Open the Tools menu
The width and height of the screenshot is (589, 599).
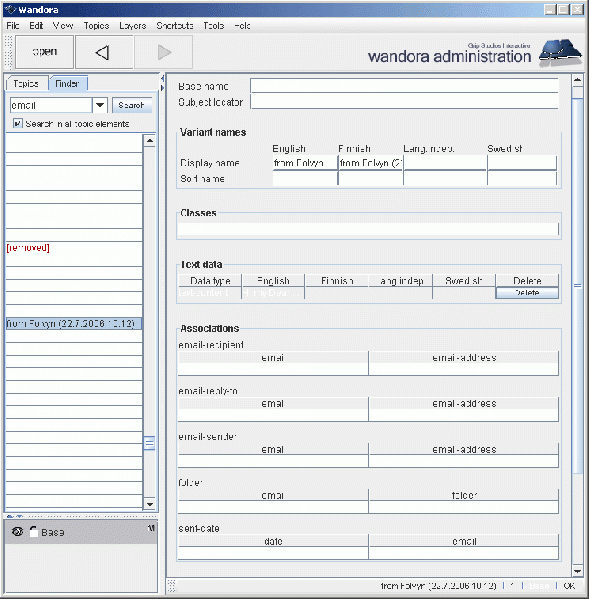click(214, 26)
